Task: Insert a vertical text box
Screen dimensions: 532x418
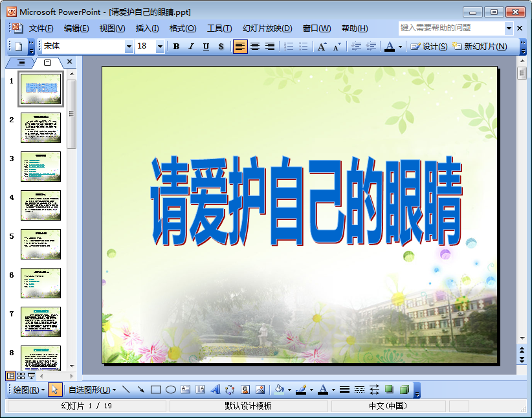Action: pos(201,390)
